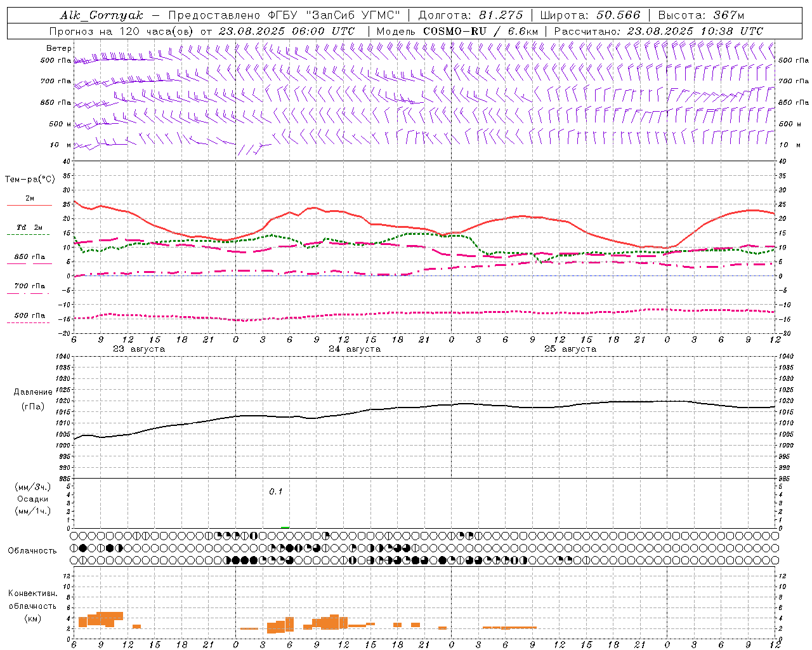Click the '500 м' wind level label on the left axis
The width and height of the screenshot is (812, 650).
[x=60, y=124]
